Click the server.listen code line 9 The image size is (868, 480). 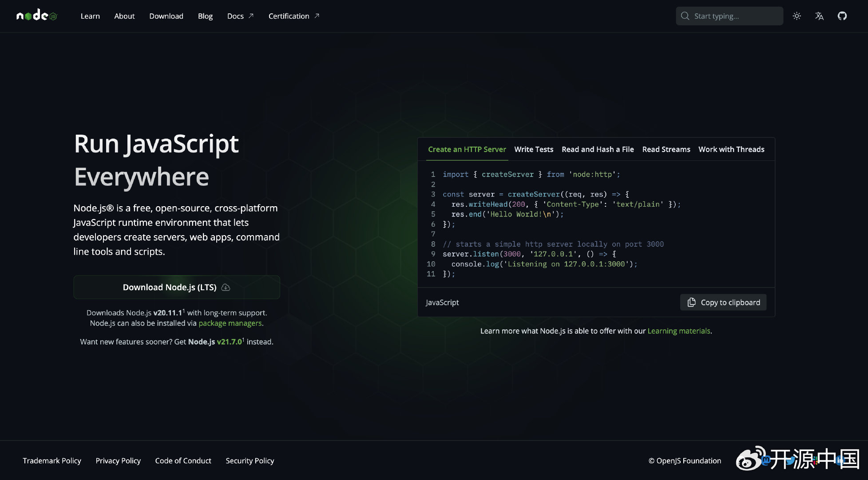tap(529, 254)
